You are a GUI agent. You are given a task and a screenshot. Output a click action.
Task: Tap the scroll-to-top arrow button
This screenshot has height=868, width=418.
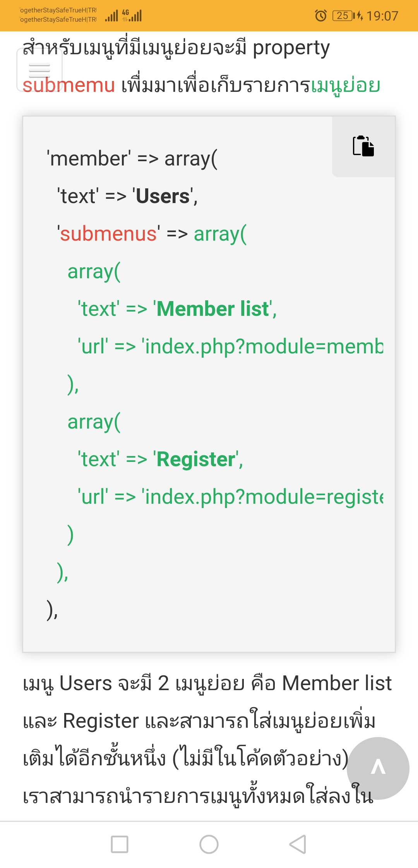click(378, 768)
